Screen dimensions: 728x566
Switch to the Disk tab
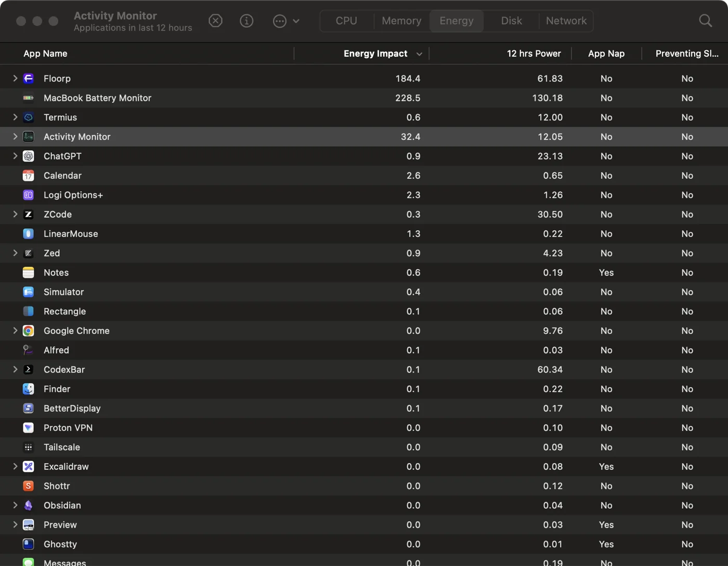[511, 21]
